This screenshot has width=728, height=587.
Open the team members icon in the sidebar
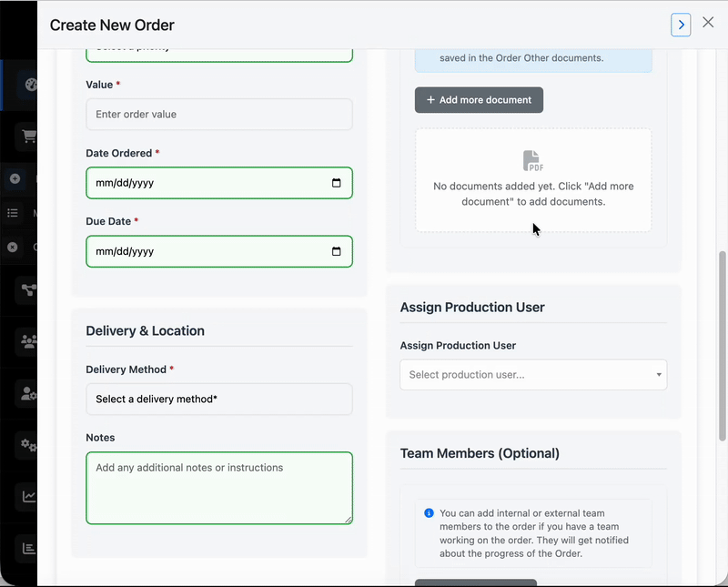coord(28,340)
